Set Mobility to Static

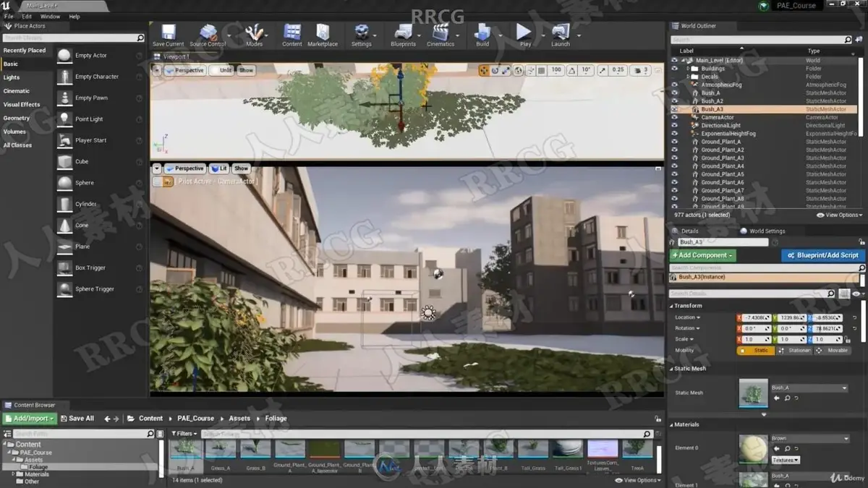(x=755, y=351)
